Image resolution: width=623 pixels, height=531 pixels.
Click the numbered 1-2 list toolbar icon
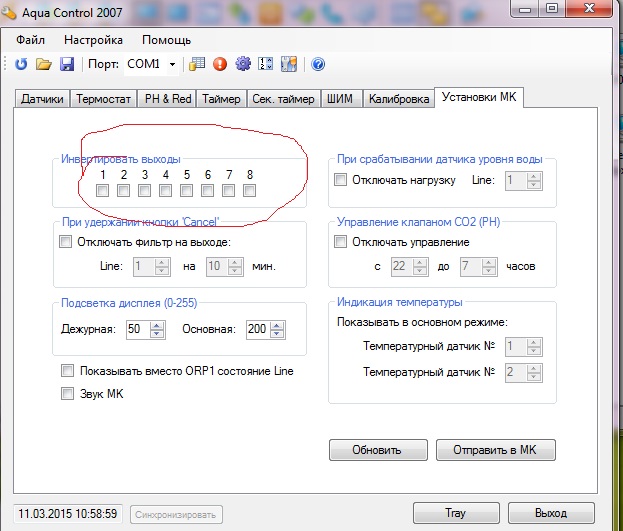[266, 64]
